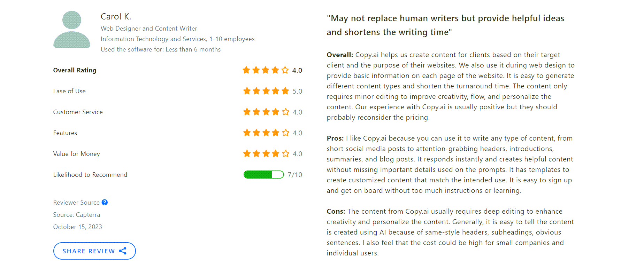This screenshot has height=261, width=644.
Task: Click Carol K.'s profile avatar image
Action: [x=71, y=29]
